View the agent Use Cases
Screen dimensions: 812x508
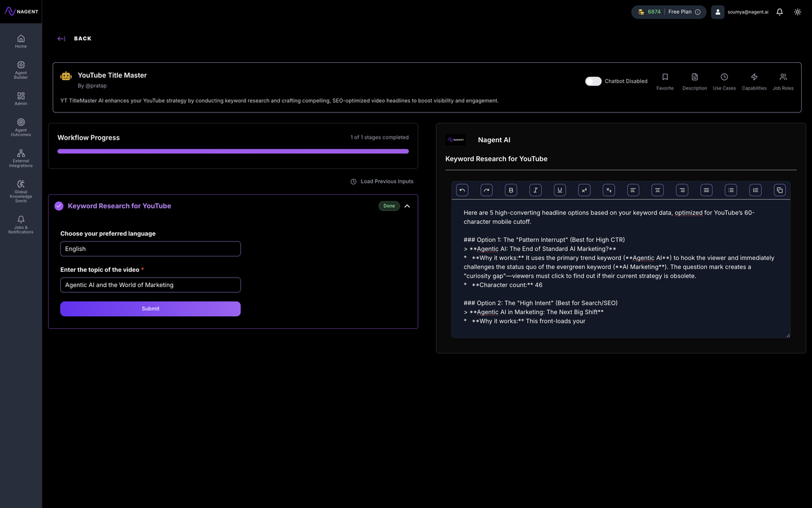pos(724,81)
